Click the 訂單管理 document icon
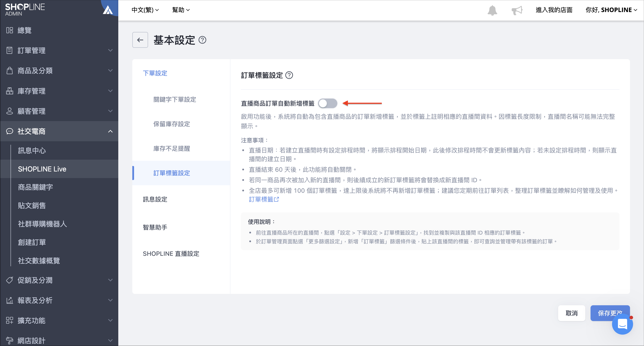The height and width of the screenshot is (346, 644). (x=9, y=50)
